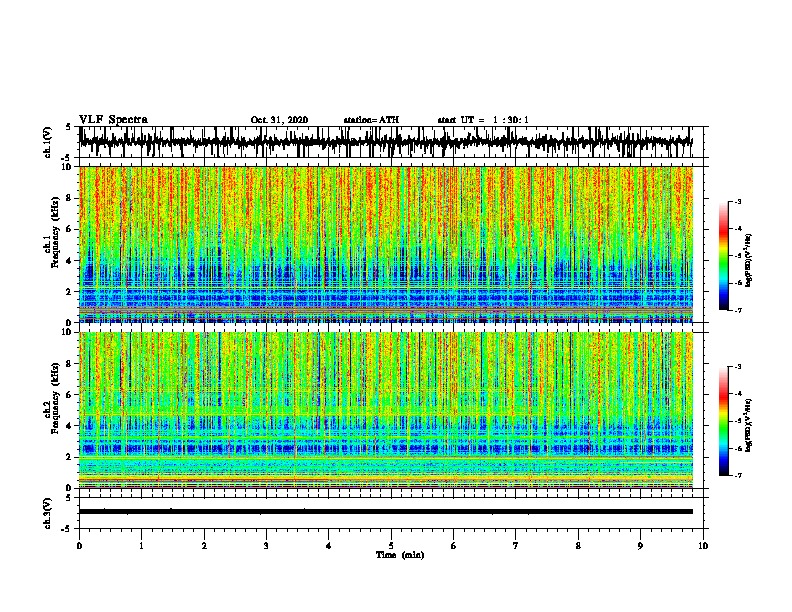Viewport: 792px width, 612px height.
Task: Click the ch.1 spectrogram panel
Action: [x=386, y=244]
